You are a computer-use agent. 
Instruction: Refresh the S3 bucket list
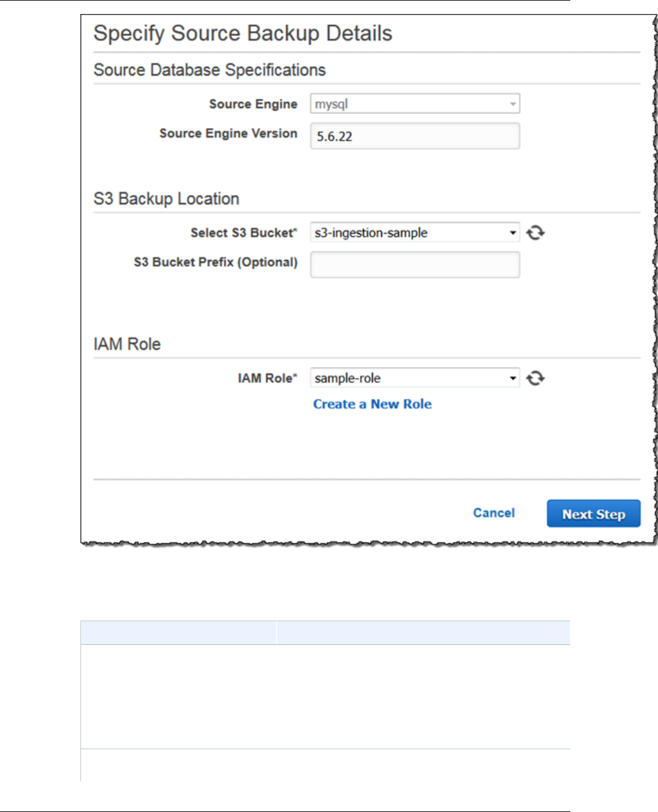536,233
